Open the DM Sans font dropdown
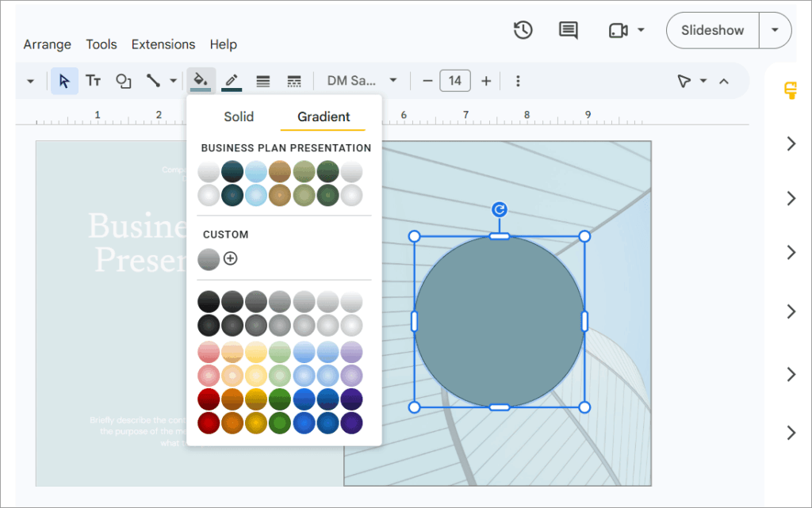This screenshot has width=812, height=508. click(362, 81)
